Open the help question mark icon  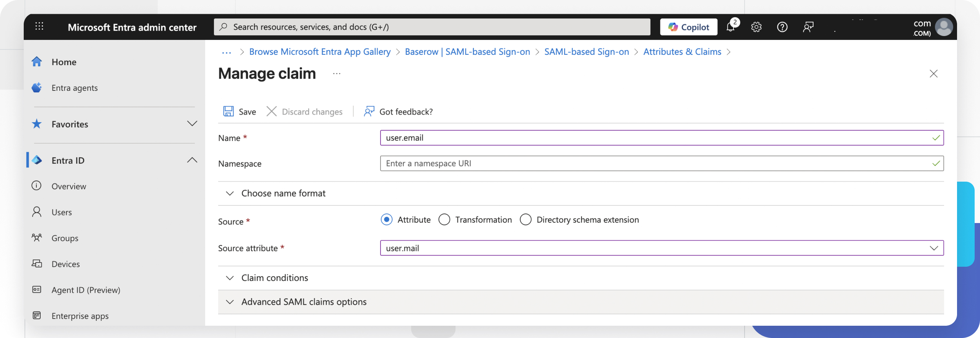[782, 27]
